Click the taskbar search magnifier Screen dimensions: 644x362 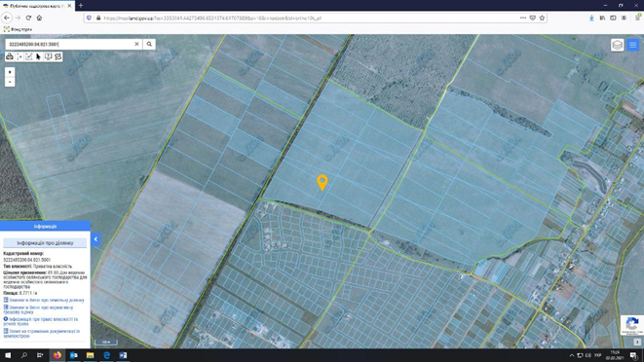tap(23, 355)
